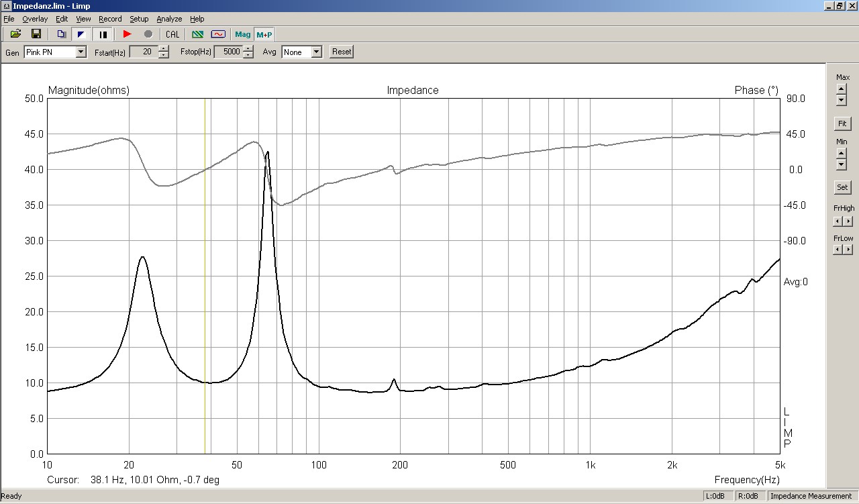Click the save floppy disk icon

tap(36, 34)
